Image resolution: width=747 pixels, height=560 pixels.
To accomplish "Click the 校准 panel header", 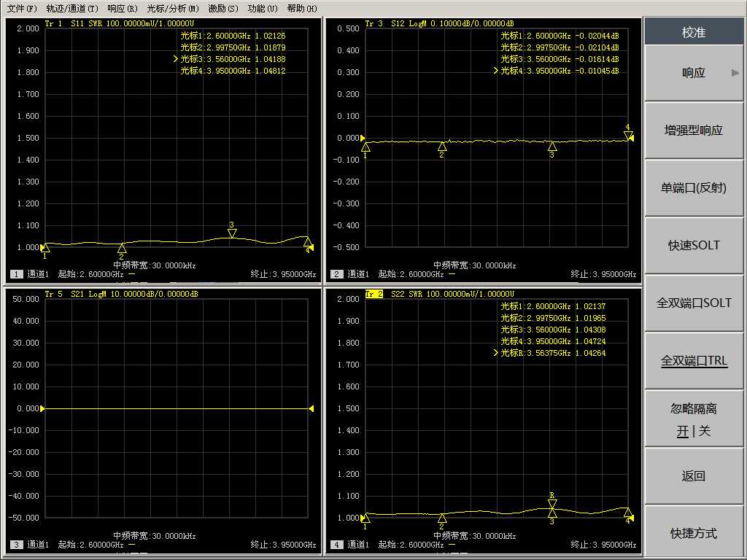I will [694, 32].
